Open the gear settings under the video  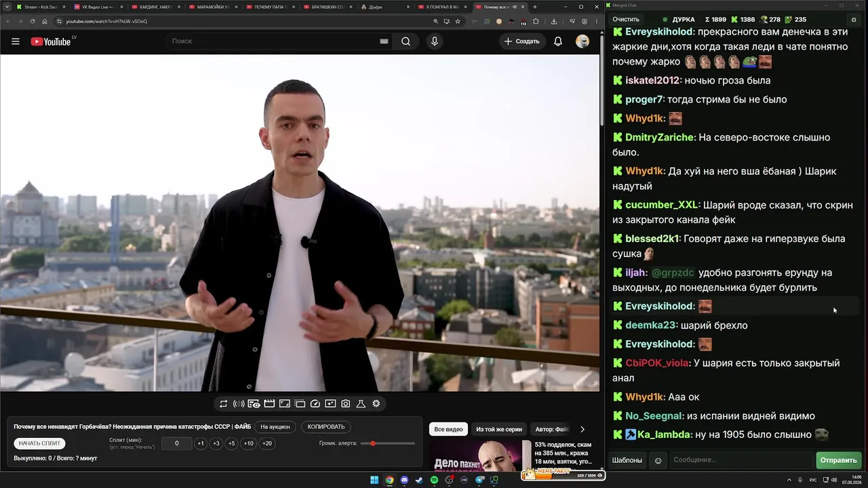coord(376,404)
